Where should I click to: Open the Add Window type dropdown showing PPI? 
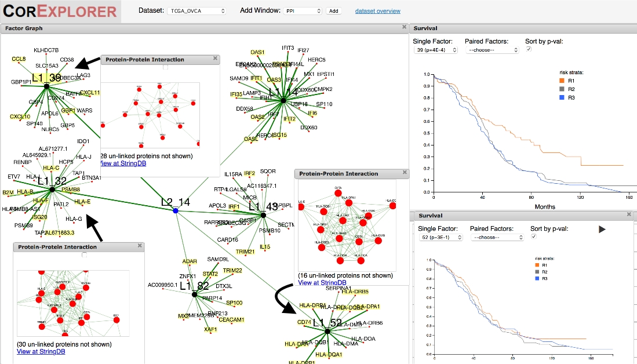pyautogui.click(x=303, y=11)
